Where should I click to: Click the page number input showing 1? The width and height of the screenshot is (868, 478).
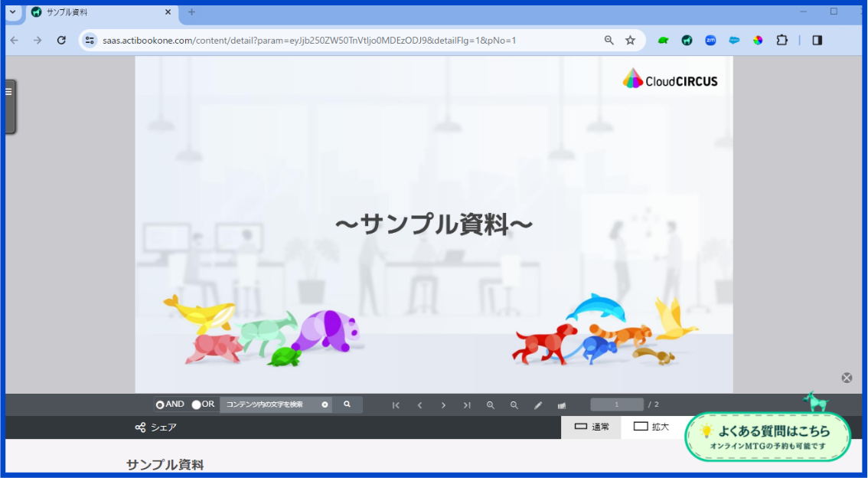click(617, 404)
